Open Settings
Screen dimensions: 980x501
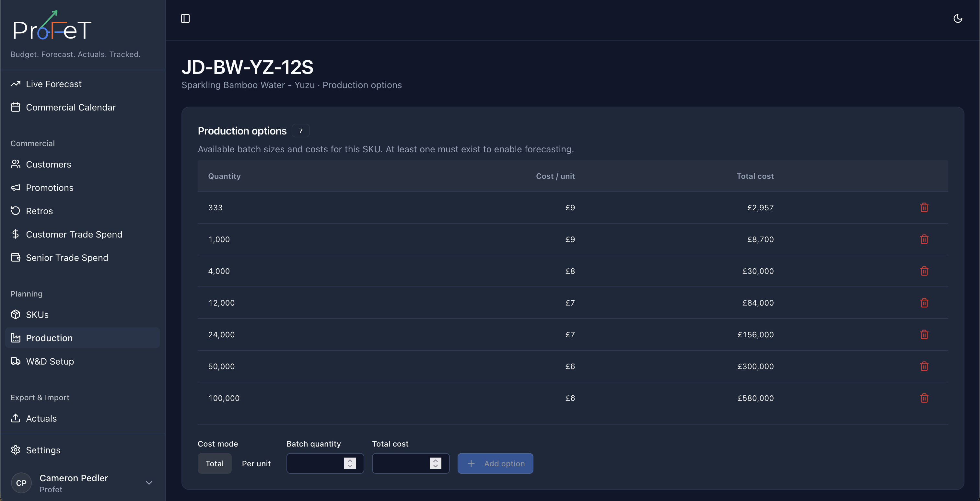[x=83, y=450]
